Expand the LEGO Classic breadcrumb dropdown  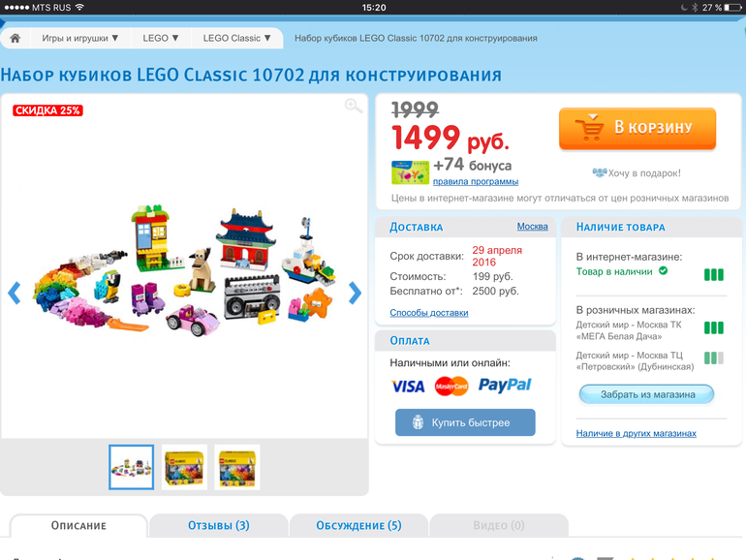[237, 38]
